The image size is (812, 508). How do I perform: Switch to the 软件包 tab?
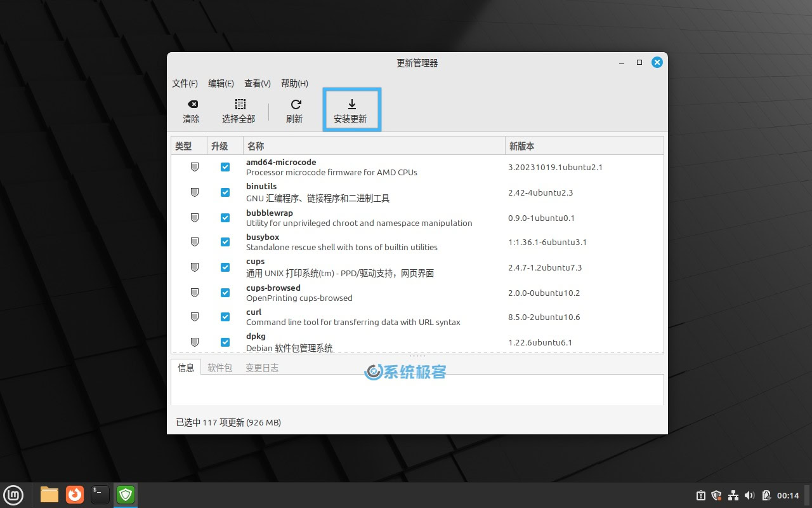click(x=220, y=368)
